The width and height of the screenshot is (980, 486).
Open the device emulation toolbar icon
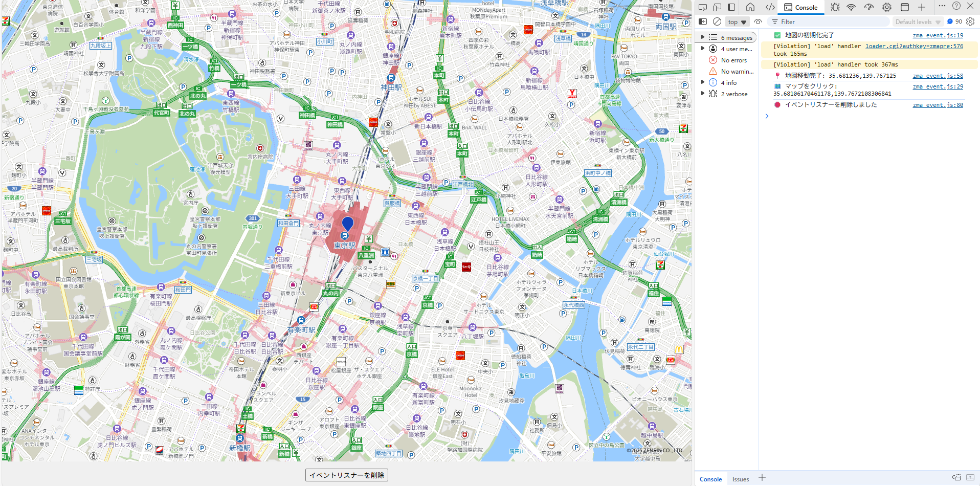pos(716,7)
